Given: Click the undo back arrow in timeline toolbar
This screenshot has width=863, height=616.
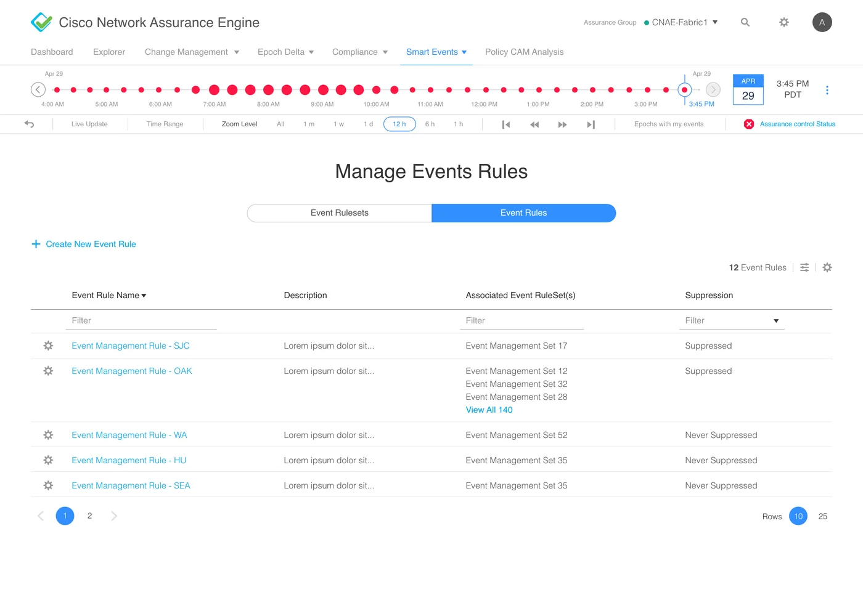Looking at the screenshot, I should click(x=29, y=124).
